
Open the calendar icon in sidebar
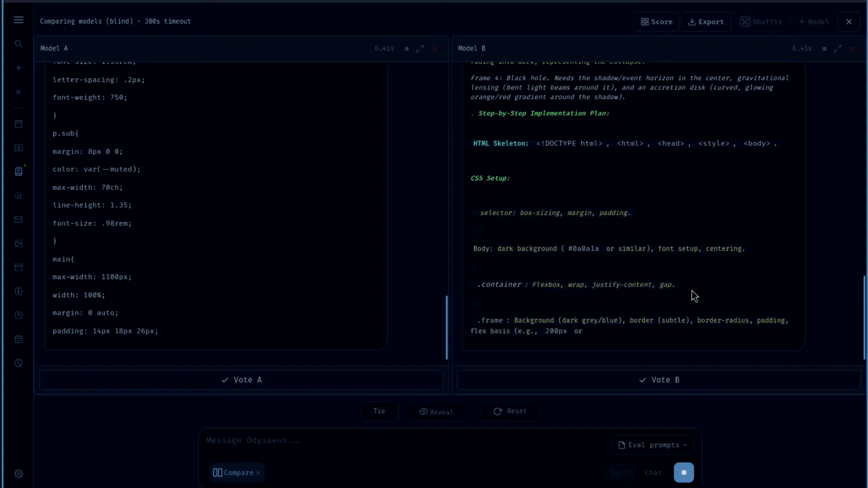pyautogui.click(x=18, y=124)
